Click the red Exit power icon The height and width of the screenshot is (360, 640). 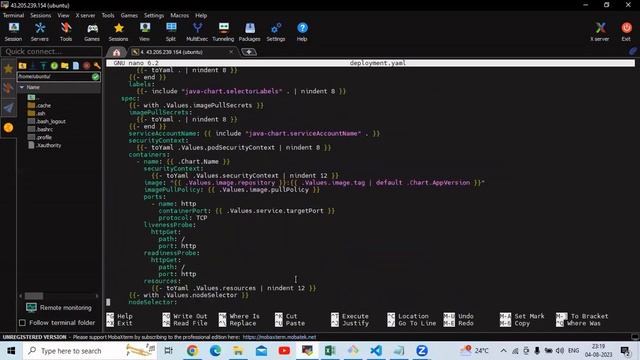click(626, 32)
